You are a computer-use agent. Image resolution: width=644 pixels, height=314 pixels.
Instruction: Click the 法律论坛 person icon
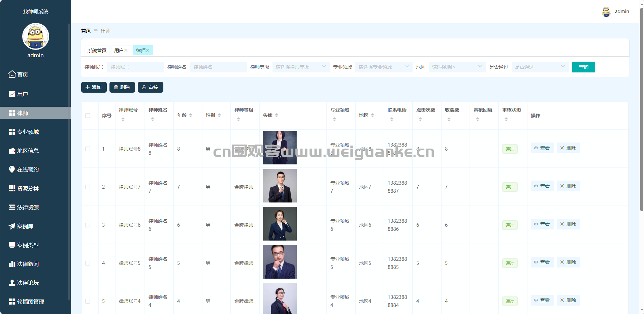12,283
